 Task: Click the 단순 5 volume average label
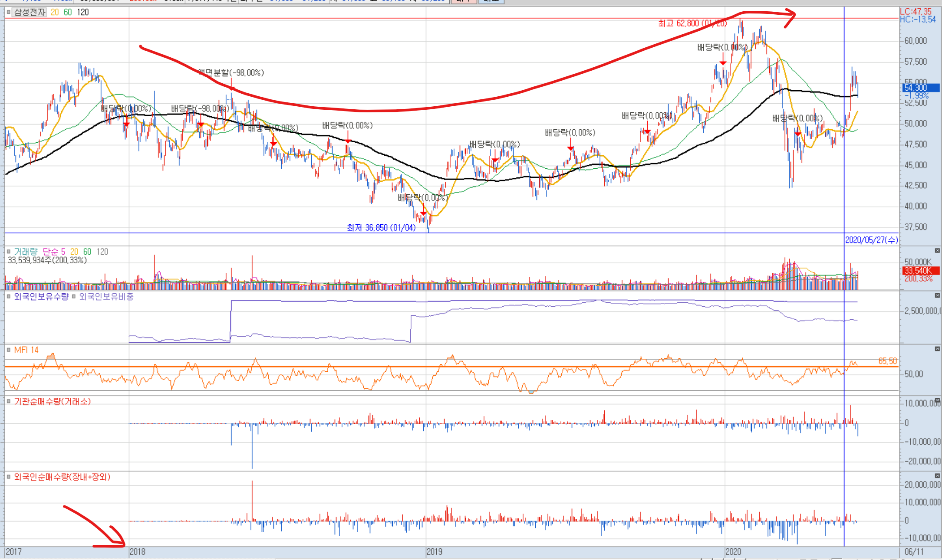(54, 252)
